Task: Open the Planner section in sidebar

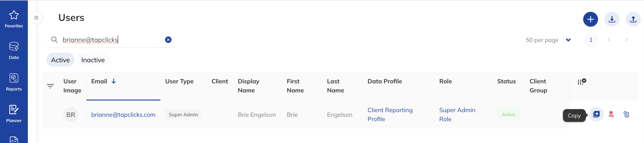Action: point(14,114)
